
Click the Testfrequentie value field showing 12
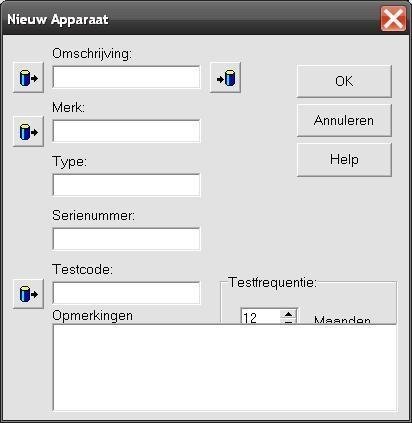coord(261,317)
